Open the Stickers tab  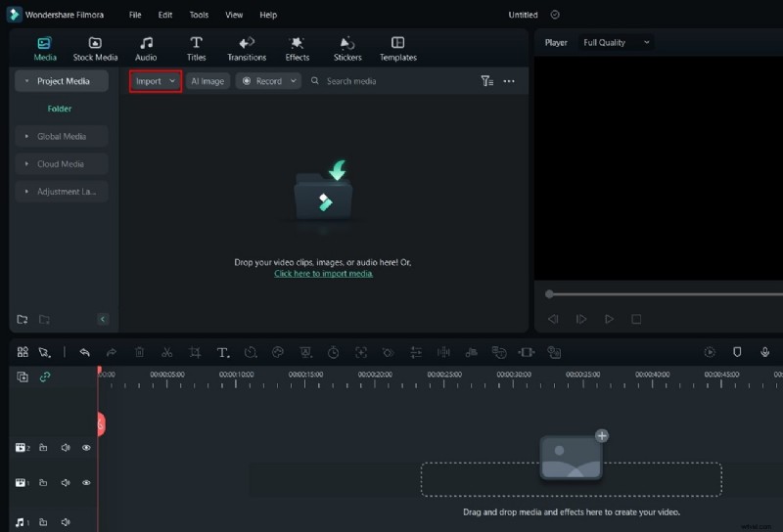[347, 49]
